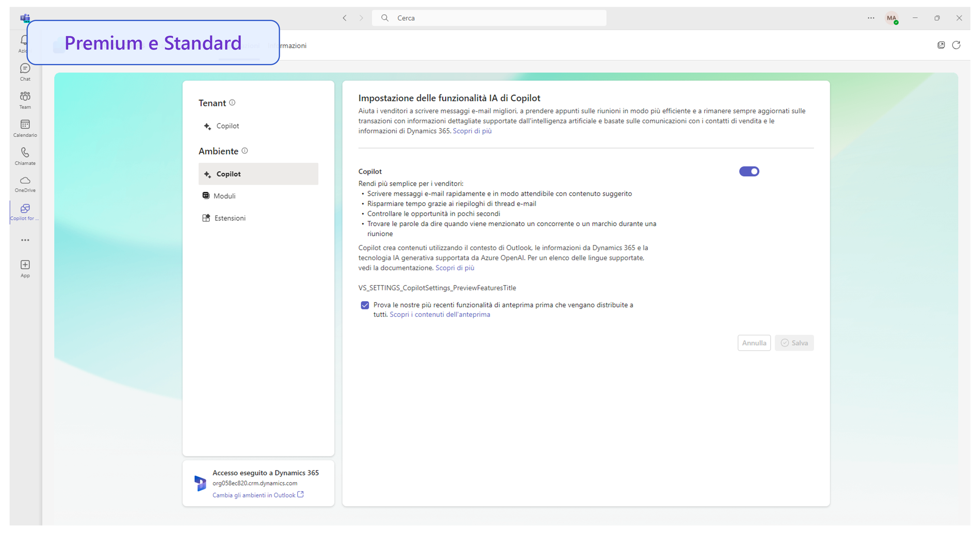
Task: Open more apps ellipsis in sidebar
Action: click(x=25, y=240)
